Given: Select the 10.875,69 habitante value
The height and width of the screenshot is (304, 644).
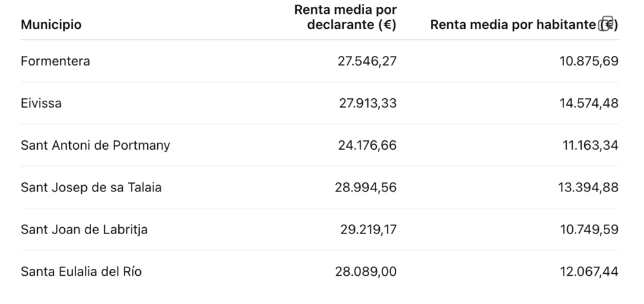Looking at the screenshot, I should tap(589, 61).
